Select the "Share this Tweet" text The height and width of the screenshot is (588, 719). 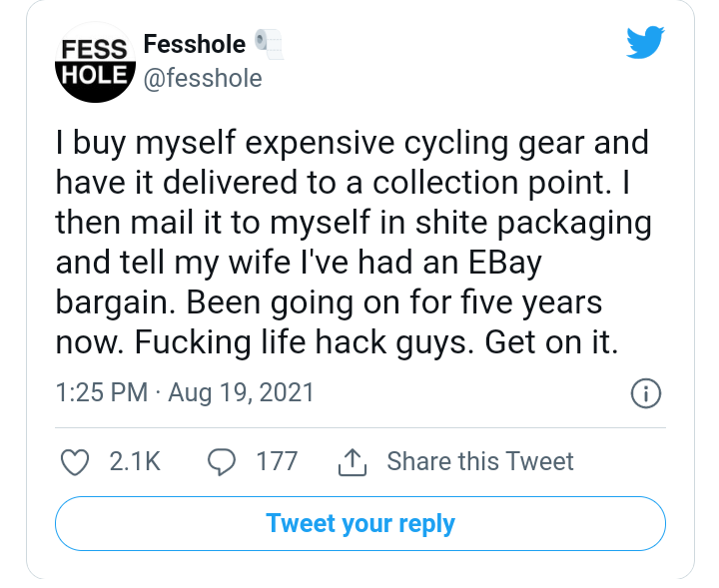[479, 461]
